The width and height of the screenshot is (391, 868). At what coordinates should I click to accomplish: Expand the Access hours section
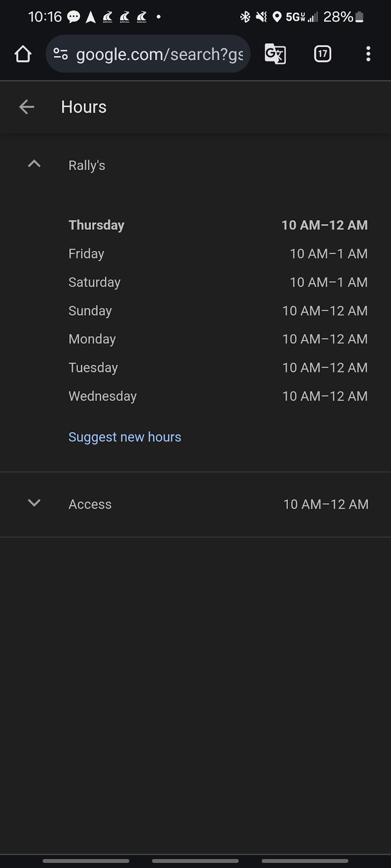[x=34, y=503]
